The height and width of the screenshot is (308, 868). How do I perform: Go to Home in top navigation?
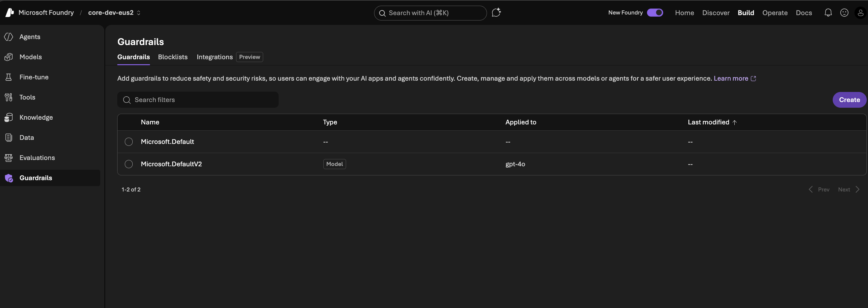(684, 13)
